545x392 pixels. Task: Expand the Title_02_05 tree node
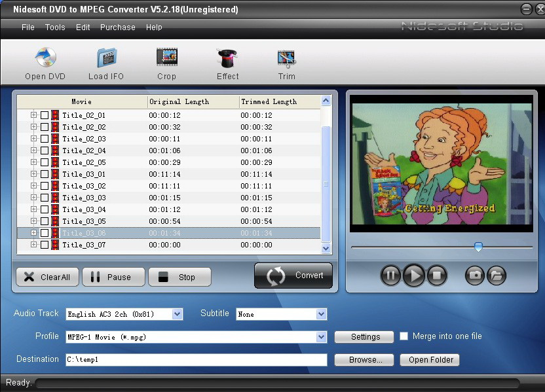(33, 162)
